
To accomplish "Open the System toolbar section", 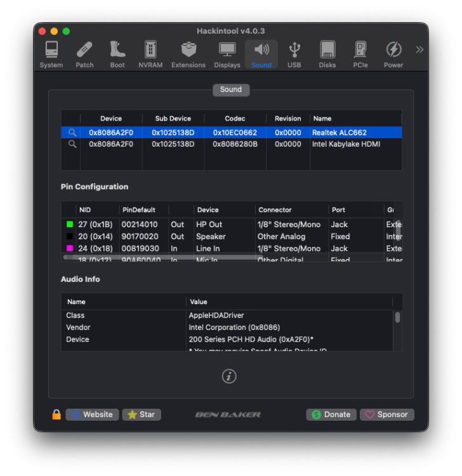I will (x=51, y=55).
